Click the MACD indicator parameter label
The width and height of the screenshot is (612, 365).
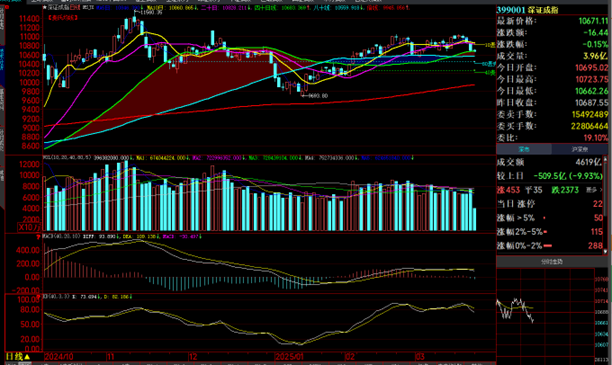62,237
